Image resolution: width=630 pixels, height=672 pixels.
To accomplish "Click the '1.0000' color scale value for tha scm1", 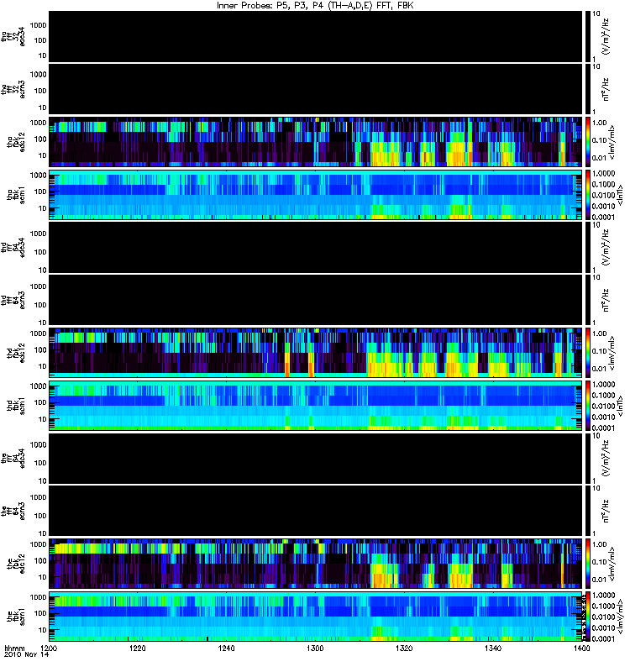I will pyautogui.click(x=603, y=174).
